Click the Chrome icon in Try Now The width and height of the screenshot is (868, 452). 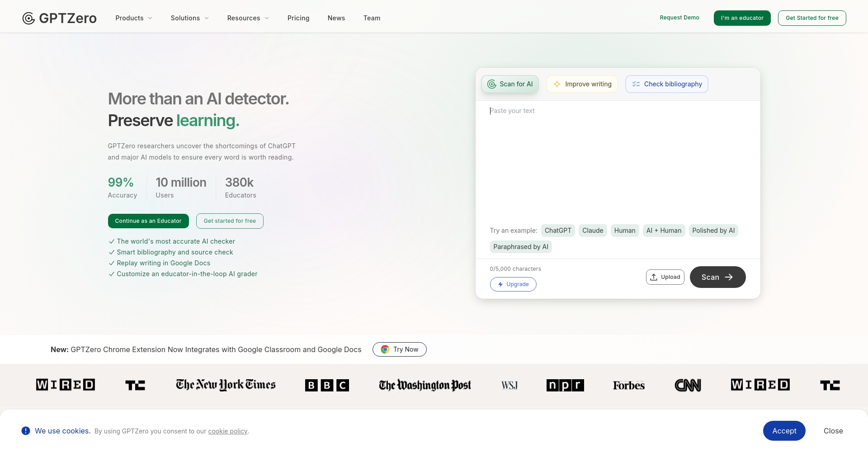[x=385, y=349]
